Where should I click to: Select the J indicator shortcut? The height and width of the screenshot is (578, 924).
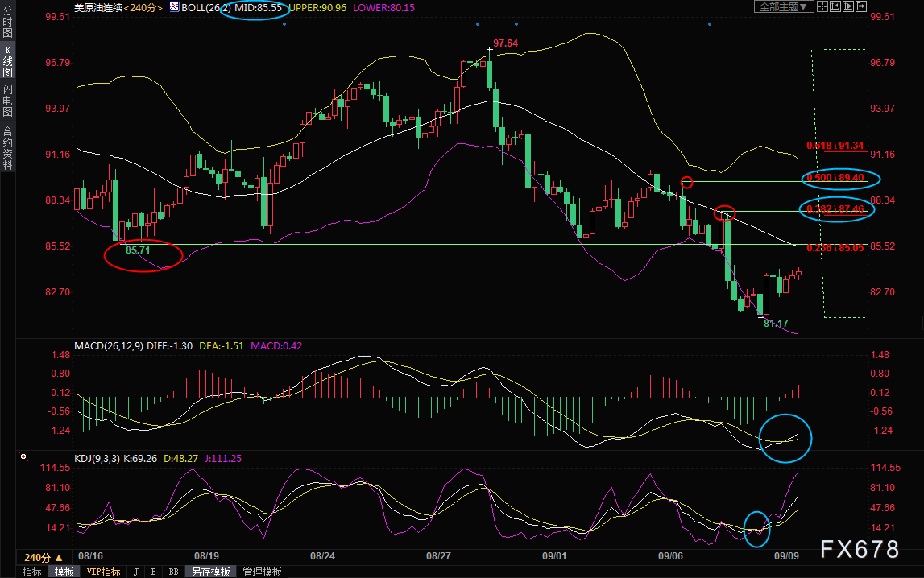(136, 572)
